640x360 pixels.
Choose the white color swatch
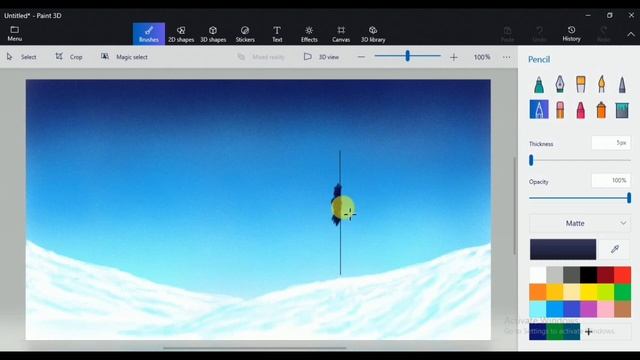click(x=538, y=275)
